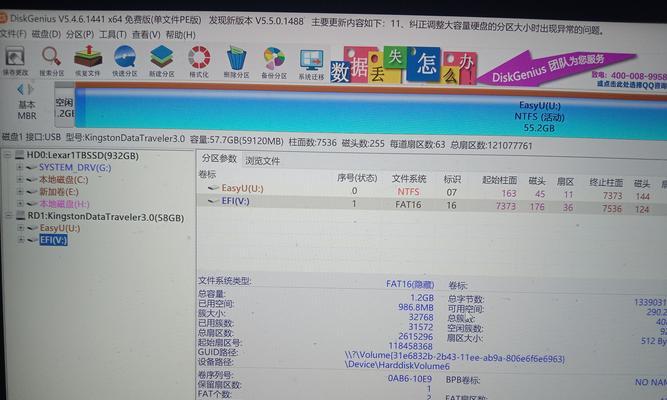Click the HD0 Lexar disk icon in the tree
667x400 pixels.
20,155
